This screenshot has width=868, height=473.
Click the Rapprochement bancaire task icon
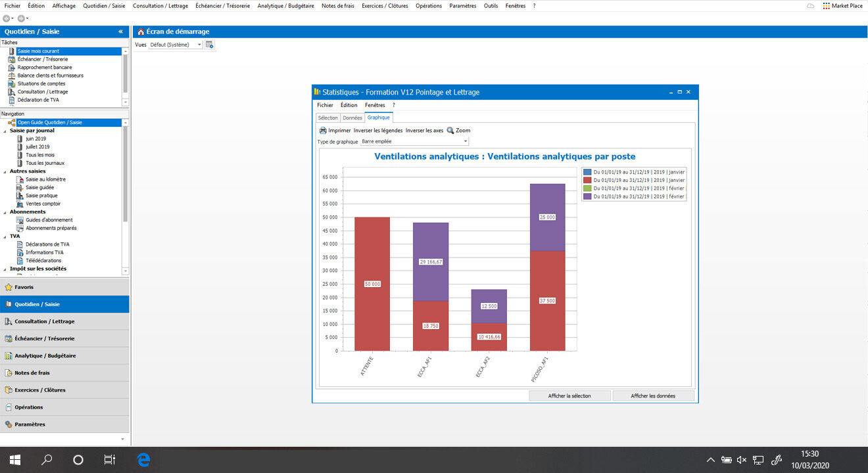[x=12, y=68]
